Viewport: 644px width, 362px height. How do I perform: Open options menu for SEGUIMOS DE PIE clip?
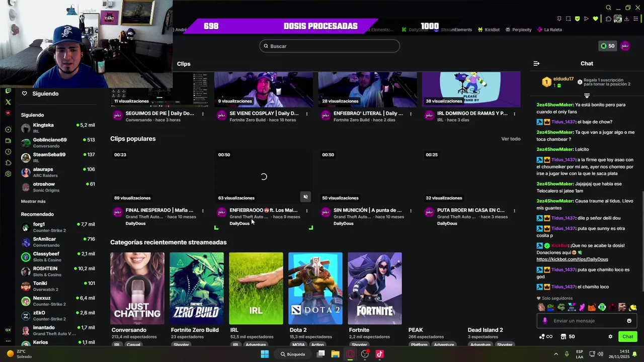(x=203, y=114)
